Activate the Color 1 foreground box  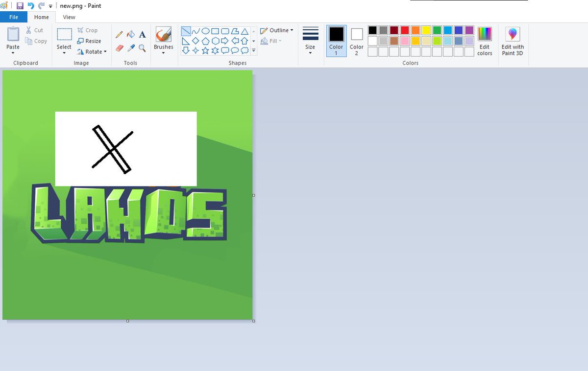click(336, 41)
